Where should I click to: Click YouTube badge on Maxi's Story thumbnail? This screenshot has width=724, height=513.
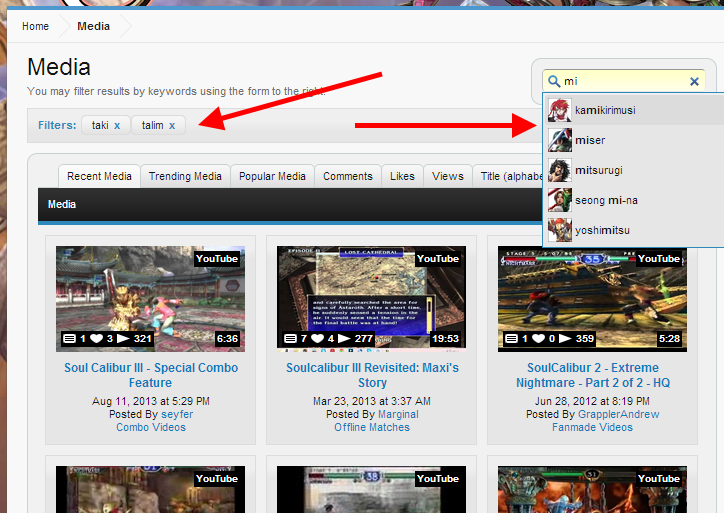[x=438, y=259]
